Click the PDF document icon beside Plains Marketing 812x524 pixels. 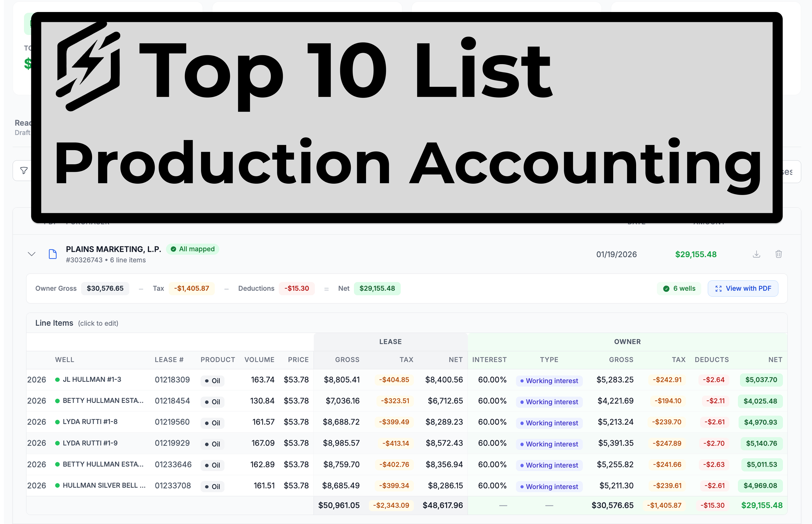[52, 254]
